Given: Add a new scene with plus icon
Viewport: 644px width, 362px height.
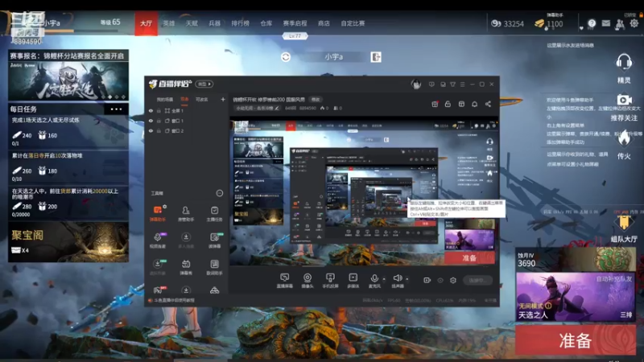Looking at the screenshot, I should coord(223,99).
